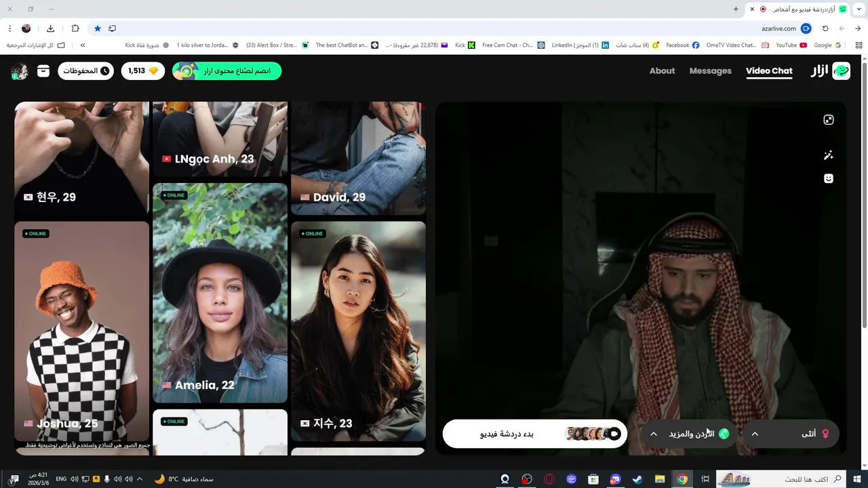Open 1 kilo silver to Jorda... bookmark
Viewport: 868px width, 488px height.
[208, 45]
